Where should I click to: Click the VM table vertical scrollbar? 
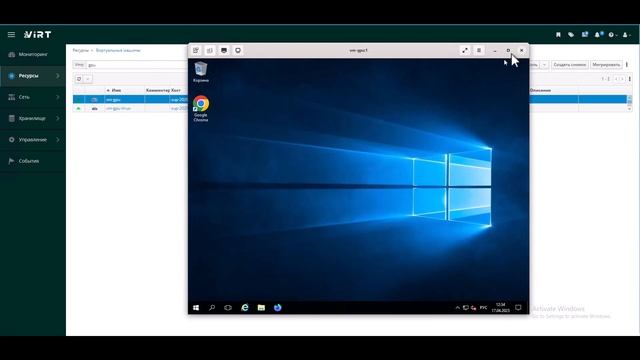pos(629,103)
